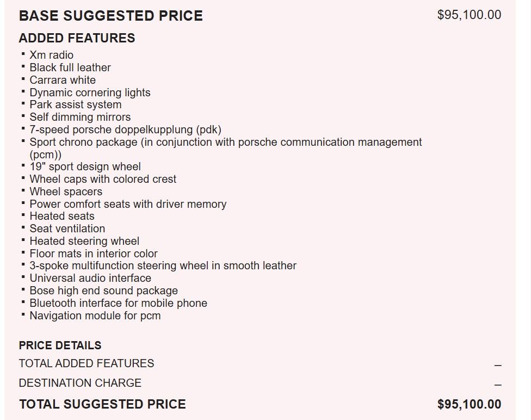The height and width of the screenshot is (420, 531).
Task: Select 19" sport design wheel item
Action: 85,166
